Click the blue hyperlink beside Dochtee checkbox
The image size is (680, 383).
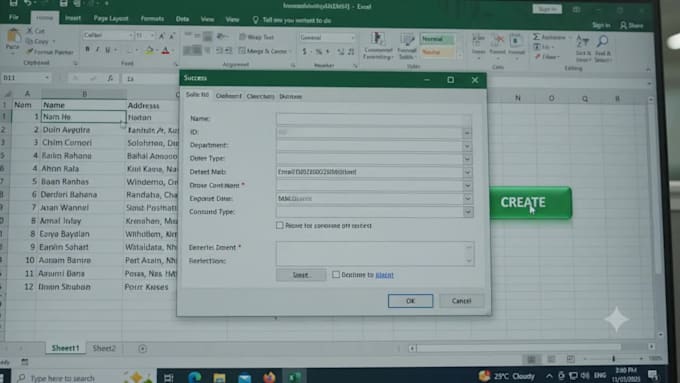384,275
